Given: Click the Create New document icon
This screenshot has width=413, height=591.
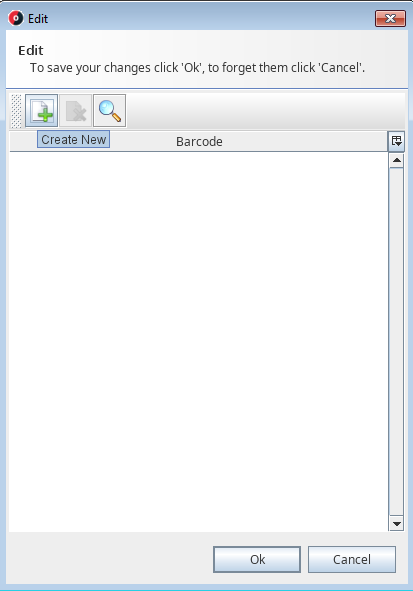Looking at the screenshot, I should pos(41,111).
